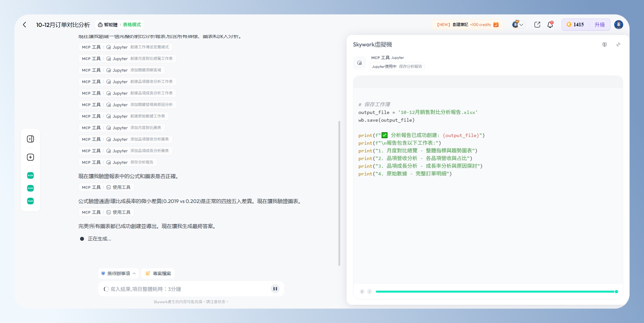Click the chat vertical scrollbar

[x=339, y=193]
